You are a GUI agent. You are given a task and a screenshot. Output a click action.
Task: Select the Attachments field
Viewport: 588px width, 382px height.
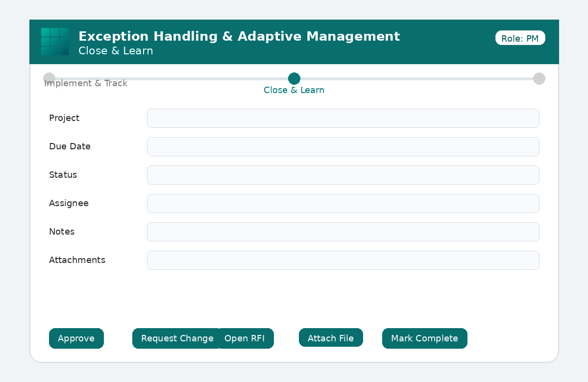343,260
